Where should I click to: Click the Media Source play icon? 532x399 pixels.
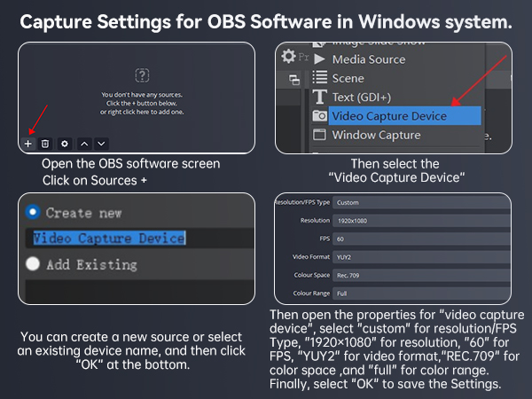point(319,59)
